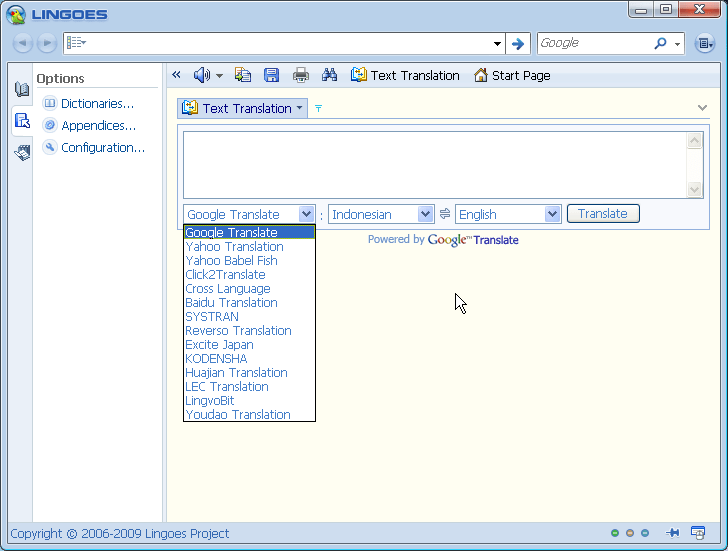Pick Baidu Translation from list
Screen dimensions: 728x551
pos(249,302)
